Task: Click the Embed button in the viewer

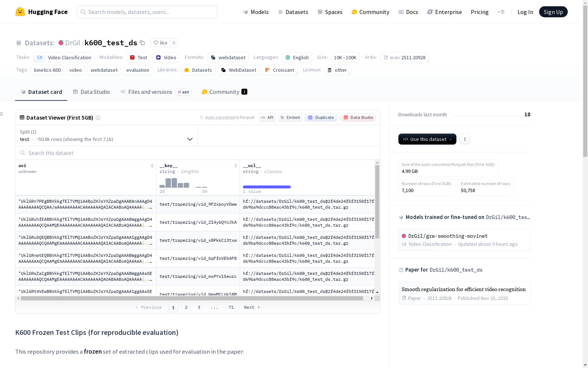Action: tap(290, 117)
